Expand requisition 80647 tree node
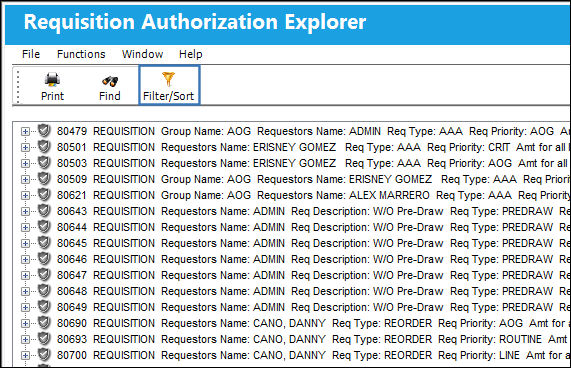Screen dimensions: 571x368 click(x=25, y=276)
